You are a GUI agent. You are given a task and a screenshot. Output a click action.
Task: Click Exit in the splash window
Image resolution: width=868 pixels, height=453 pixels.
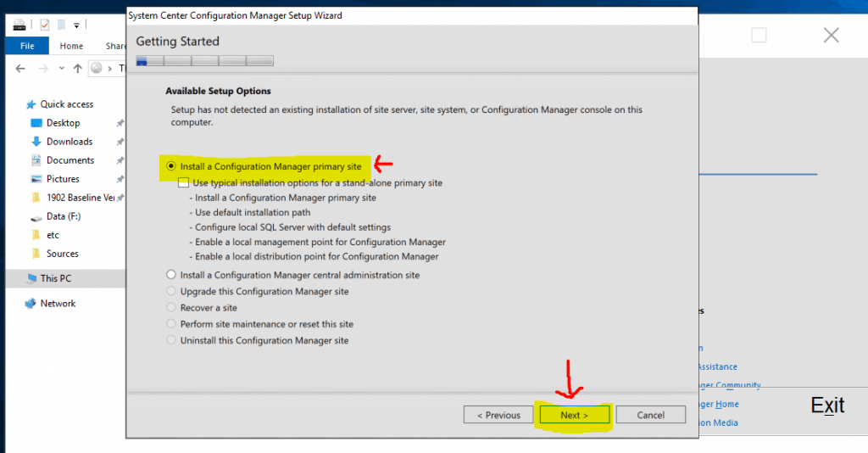827,405
